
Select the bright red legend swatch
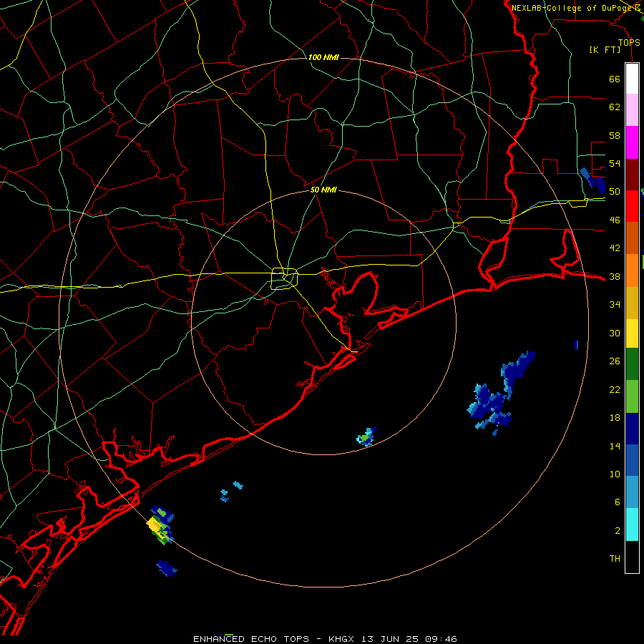632,206
